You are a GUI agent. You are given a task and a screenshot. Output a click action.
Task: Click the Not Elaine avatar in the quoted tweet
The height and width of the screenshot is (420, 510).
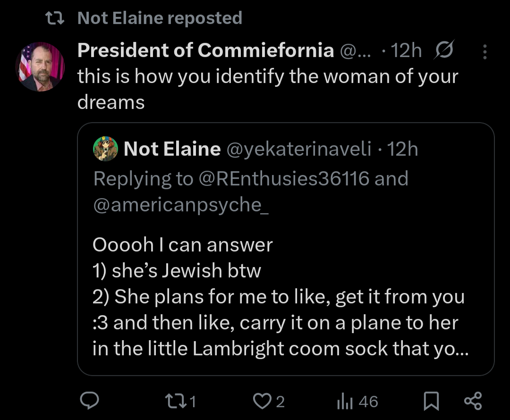click(106, 149)
